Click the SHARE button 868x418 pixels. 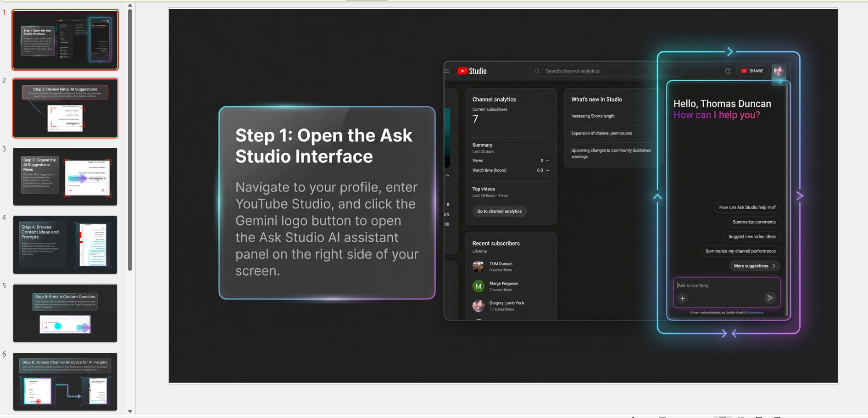pyautogui.click(x=752, y=71)
